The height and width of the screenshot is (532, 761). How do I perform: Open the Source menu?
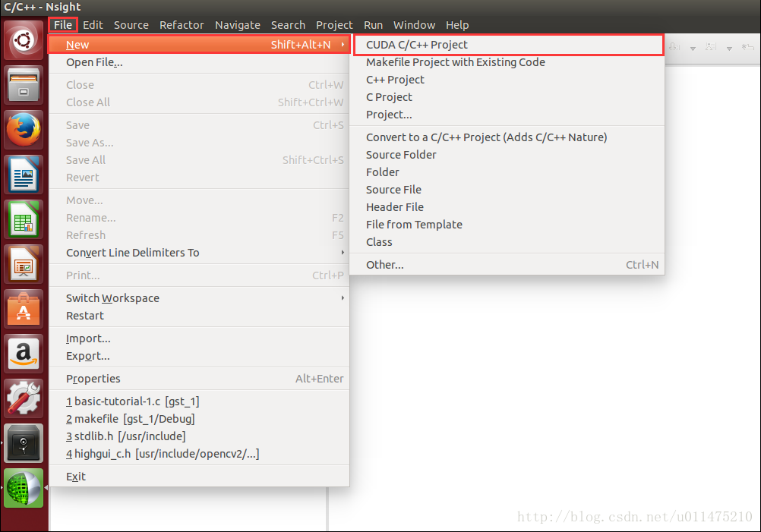131,25
